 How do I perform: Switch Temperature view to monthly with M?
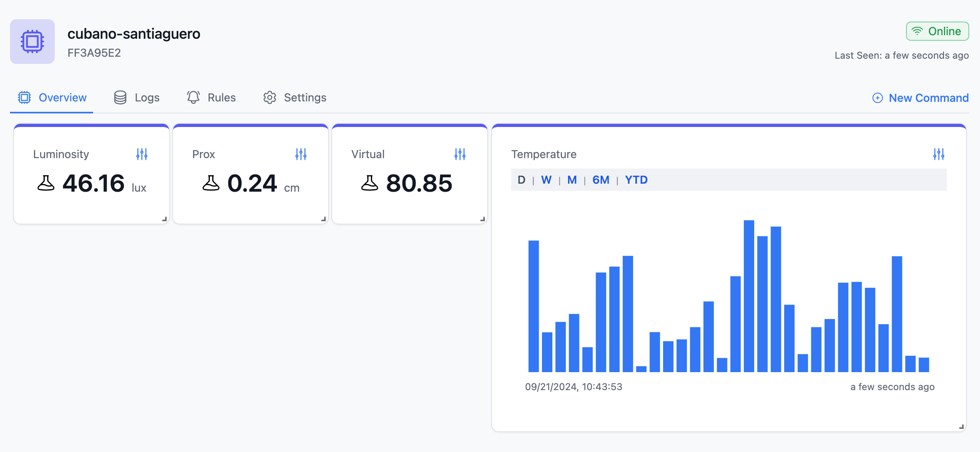pyautogui.click(x=572, y=180)
